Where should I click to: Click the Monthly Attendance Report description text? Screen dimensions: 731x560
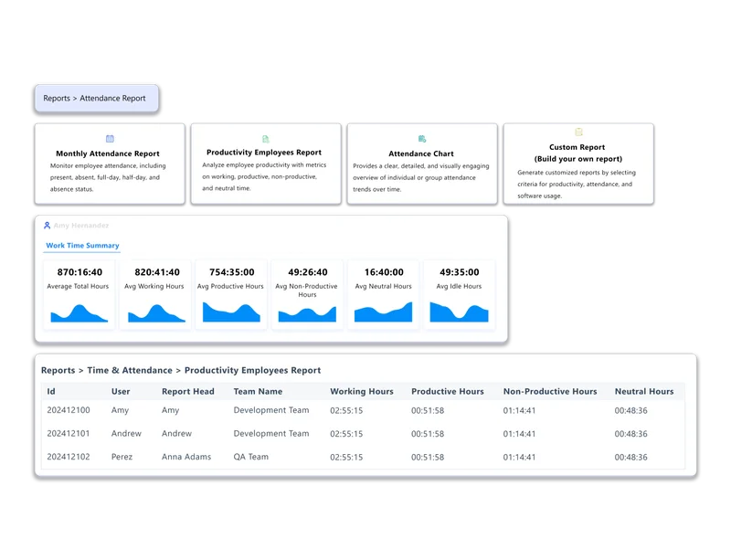click(x=108, y=177)
